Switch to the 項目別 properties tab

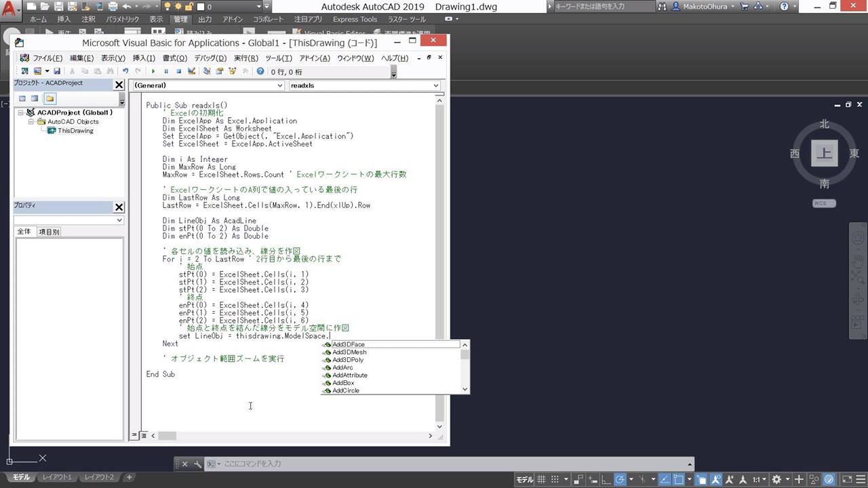tap(49, 232)
